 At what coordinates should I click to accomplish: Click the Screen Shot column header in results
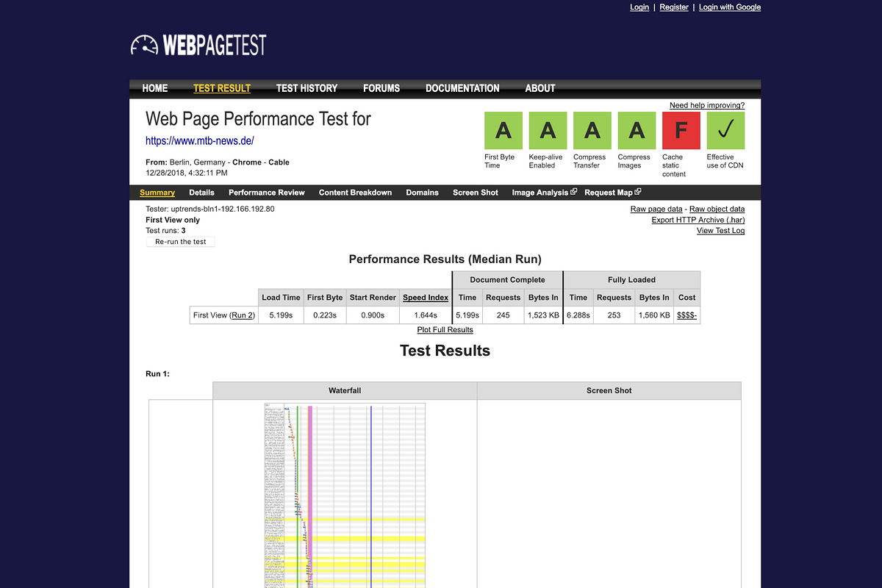click(609, 391)
